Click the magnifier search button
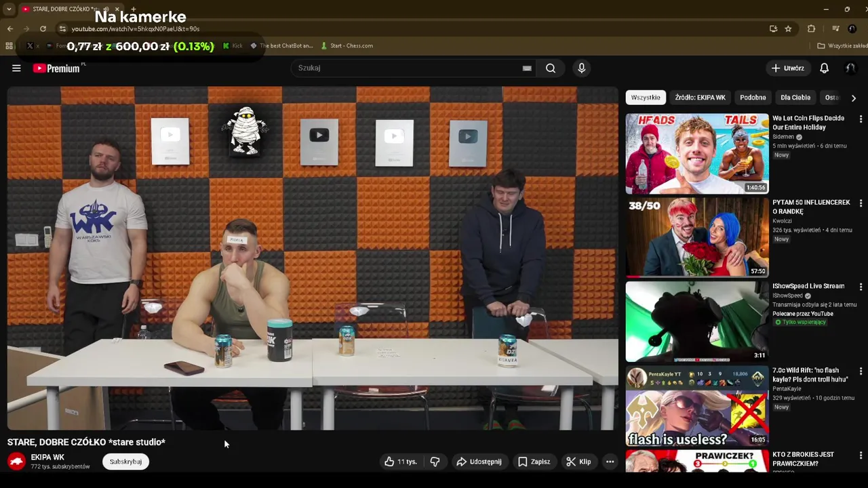The width and height of the screenshot is (868, 488). (551, 68)
